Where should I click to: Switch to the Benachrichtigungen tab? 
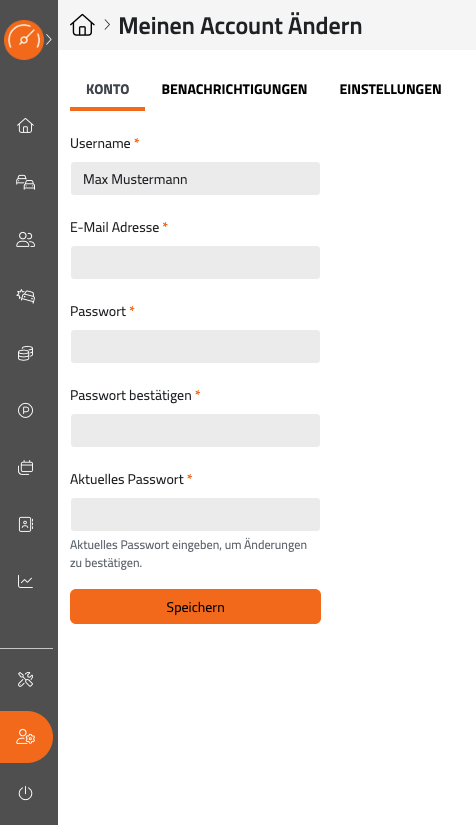pos(234,89)
